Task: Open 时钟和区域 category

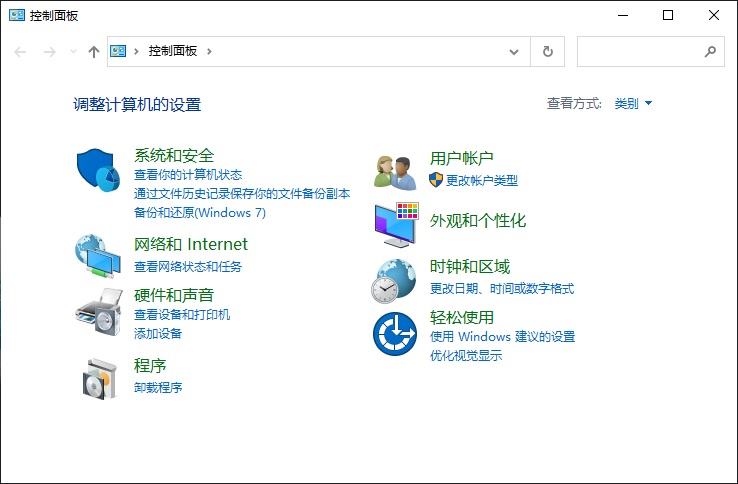Action: [x=470, y=266]
